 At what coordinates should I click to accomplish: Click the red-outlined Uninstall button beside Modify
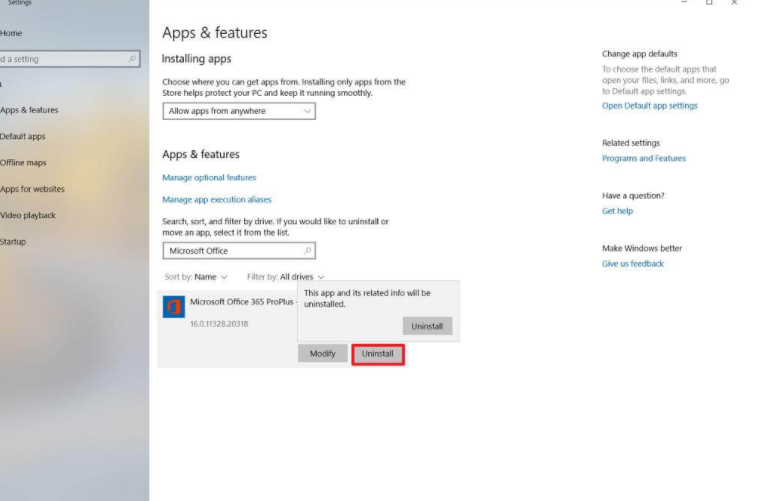point(378,354)
